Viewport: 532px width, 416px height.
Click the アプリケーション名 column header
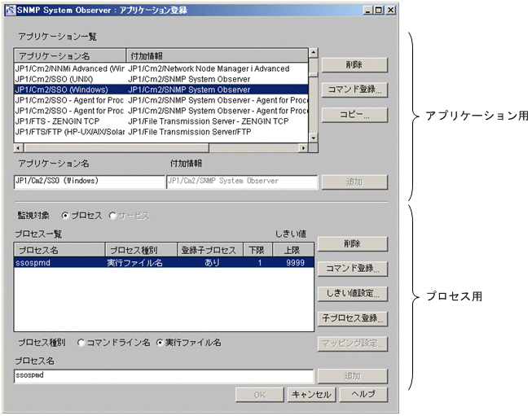70,56
